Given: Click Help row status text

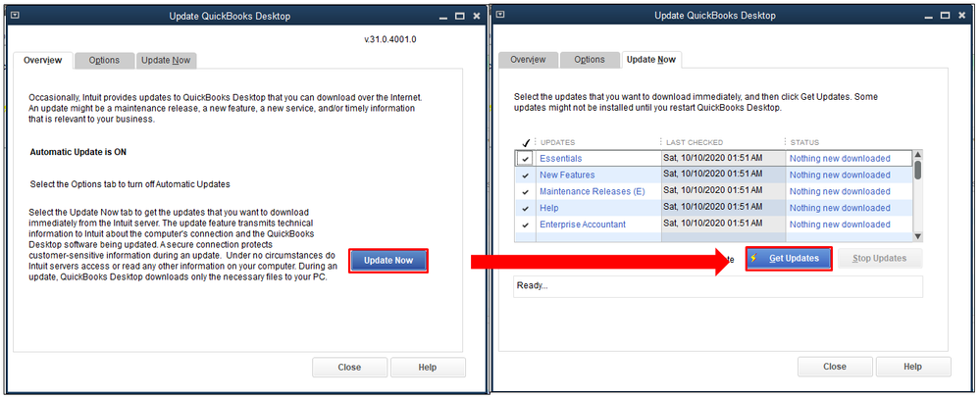Looking at the screenshot, I should 840,208.
